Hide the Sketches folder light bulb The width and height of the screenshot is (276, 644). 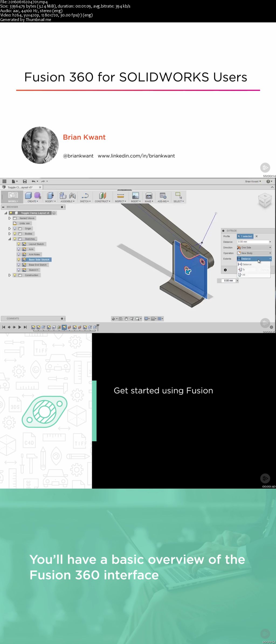click(15, 239)
